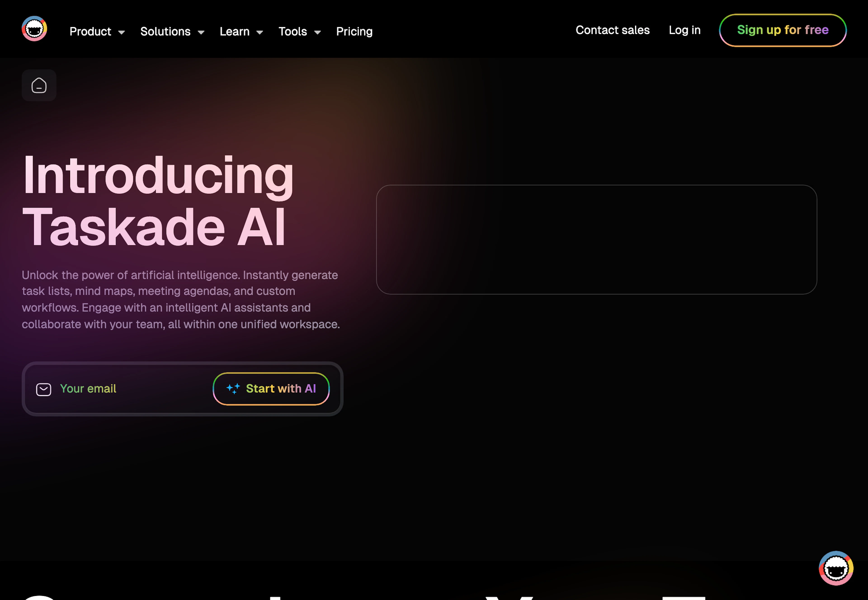Click the Log in link
The image size is (868, 600).
(x=684, y=30)
